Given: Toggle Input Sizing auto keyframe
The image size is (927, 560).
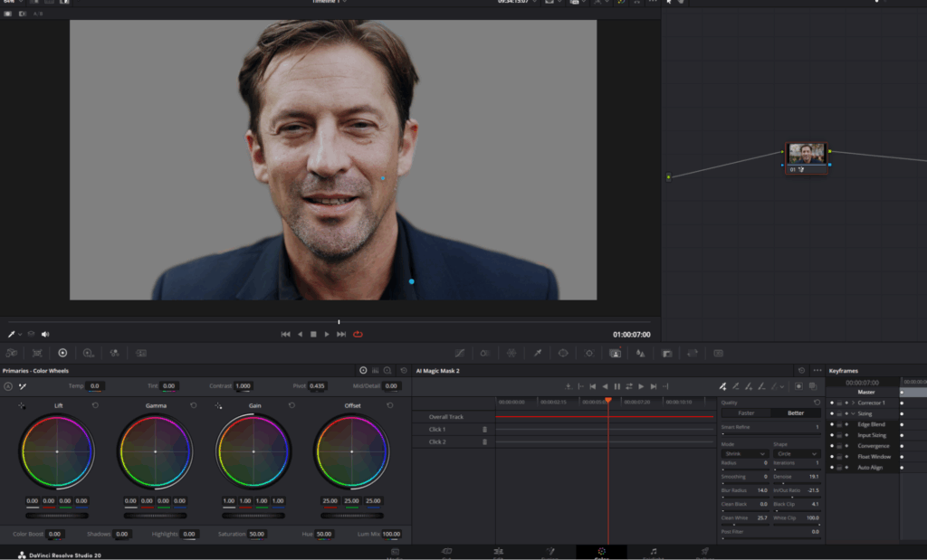Looking at the screenshot, I should [x=846, y=435].
